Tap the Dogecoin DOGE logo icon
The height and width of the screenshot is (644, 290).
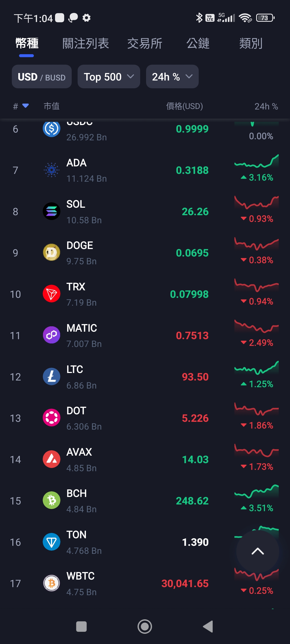click(52, 253)
